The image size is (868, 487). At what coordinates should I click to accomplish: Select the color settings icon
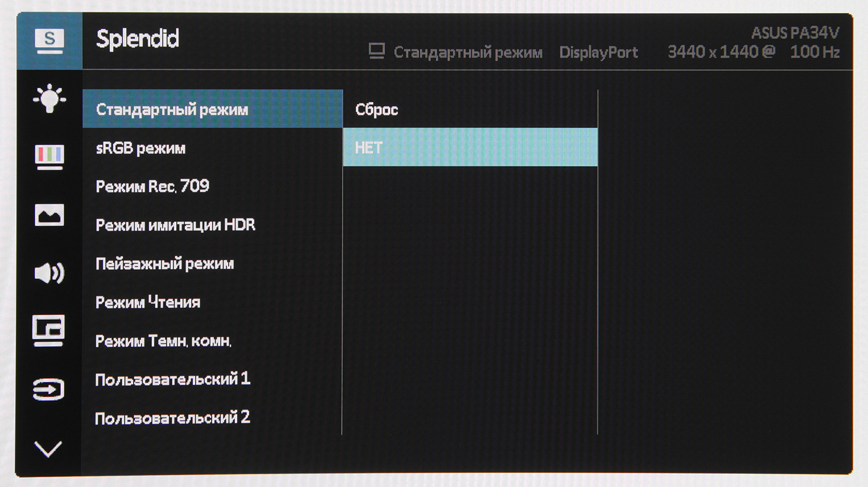click(49, 156)
